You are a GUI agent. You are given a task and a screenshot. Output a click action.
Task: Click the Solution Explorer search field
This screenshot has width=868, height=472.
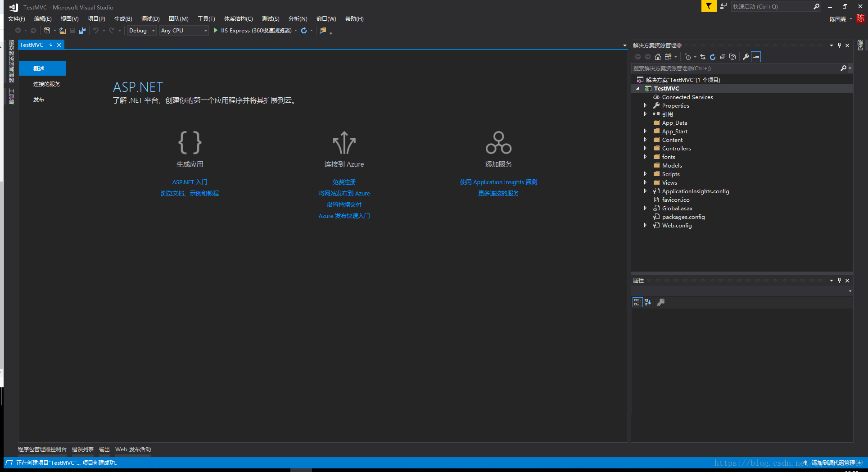point(736,68)
